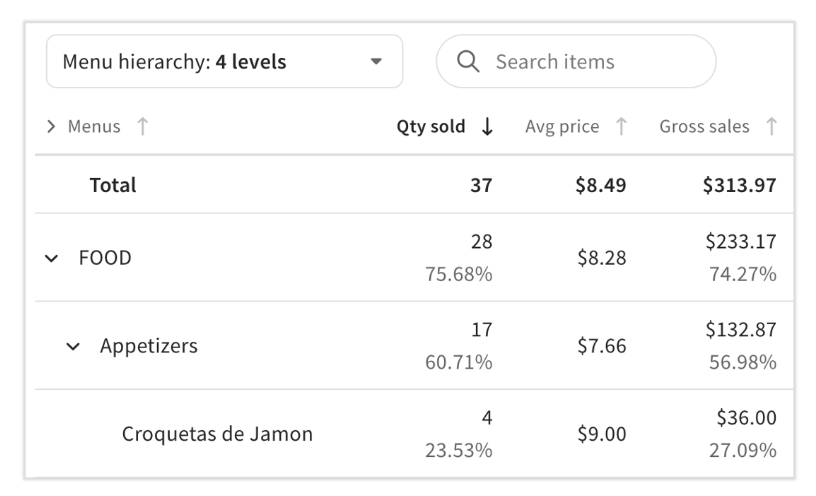The image size is (816, 496).
Task: Collapse the Appetizers group chevron
Action: 73,346
